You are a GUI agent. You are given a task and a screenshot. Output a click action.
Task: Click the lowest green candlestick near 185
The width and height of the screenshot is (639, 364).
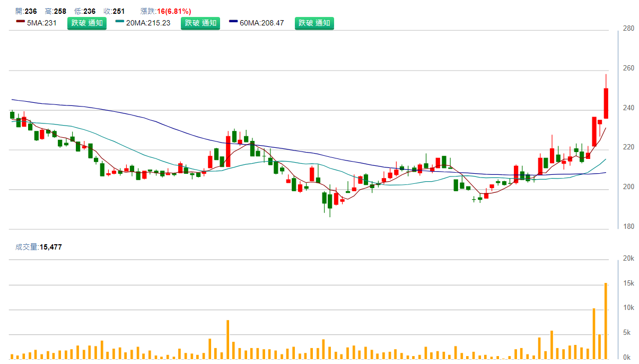330,201
